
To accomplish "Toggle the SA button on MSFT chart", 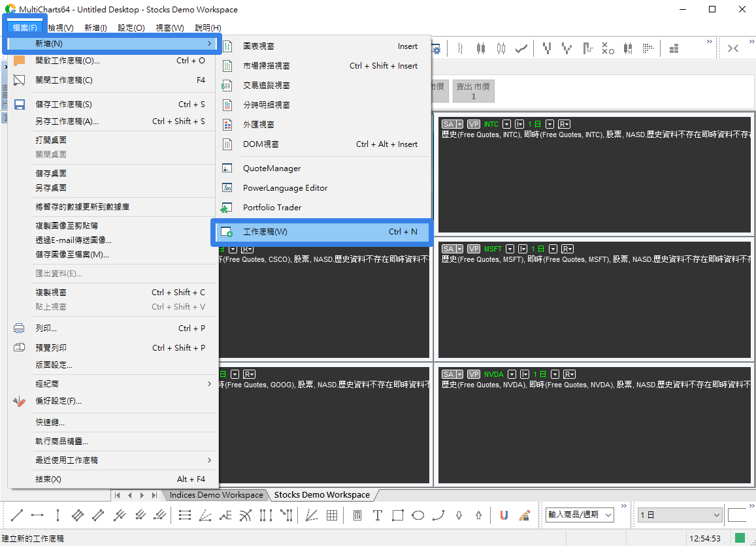I will [449, 249].
